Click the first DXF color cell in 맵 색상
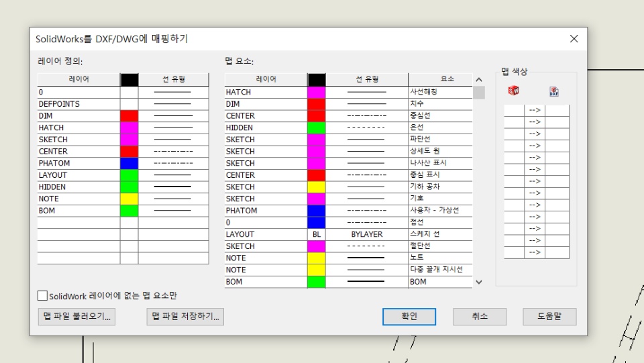Image resolution: width=644 pixels, height=363 pixels. coord(557,110)
